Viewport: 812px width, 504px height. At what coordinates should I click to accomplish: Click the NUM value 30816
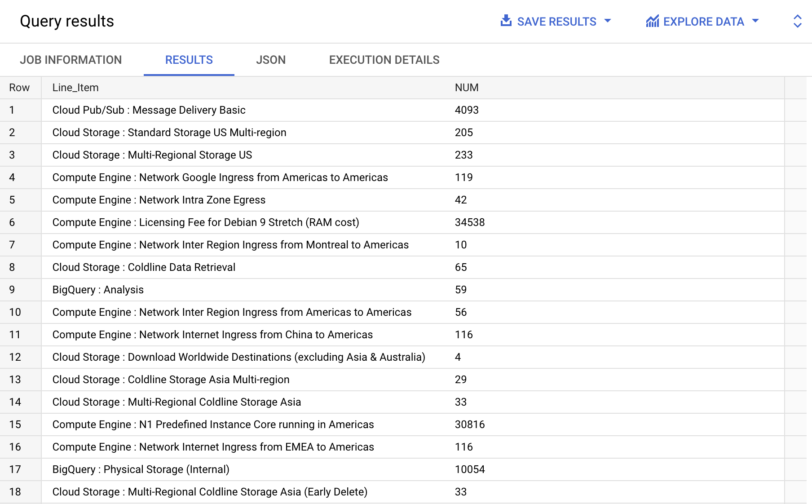[x=470, y=424]
